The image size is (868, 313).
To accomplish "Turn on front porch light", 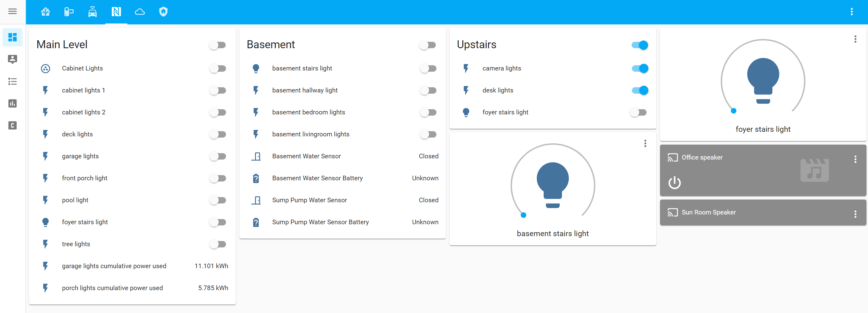I will click(217, 178).
